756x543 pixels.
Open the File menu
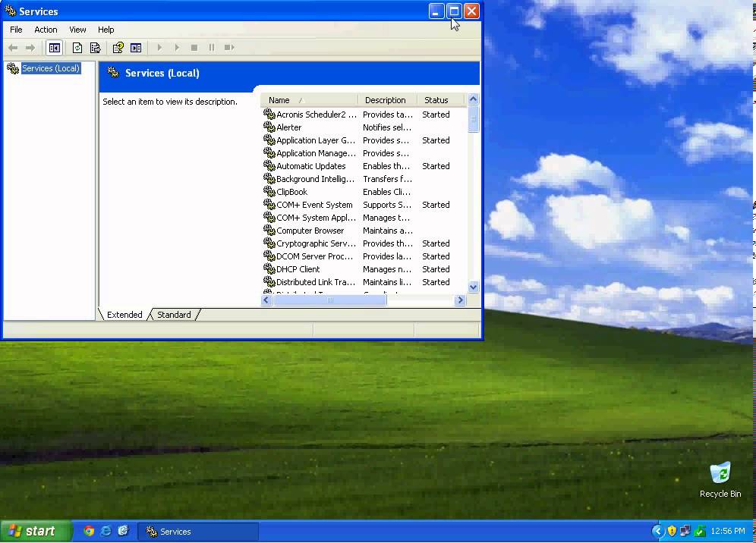coord(16,30)
